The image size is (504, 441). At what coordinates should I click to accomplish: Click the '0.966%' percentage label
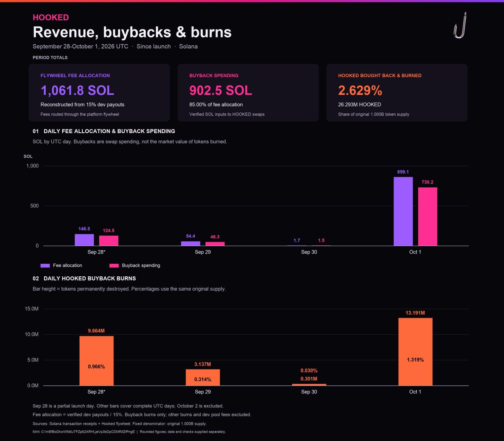[x=97, y=367]
